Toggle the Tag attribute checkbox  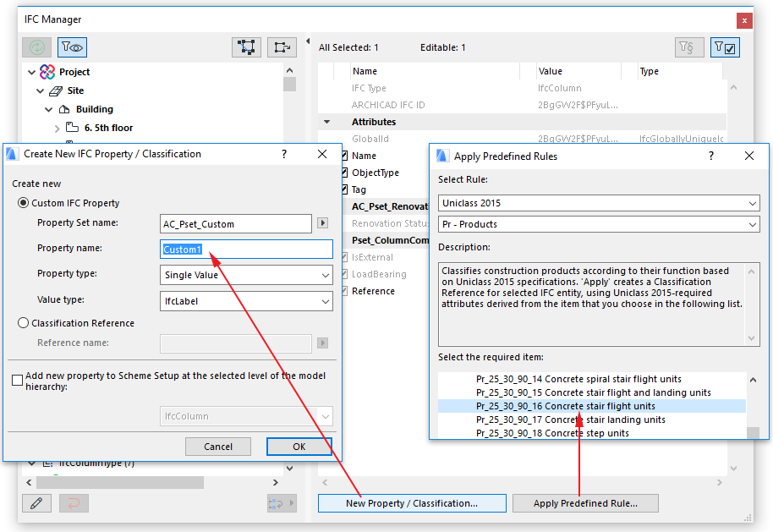344,189
